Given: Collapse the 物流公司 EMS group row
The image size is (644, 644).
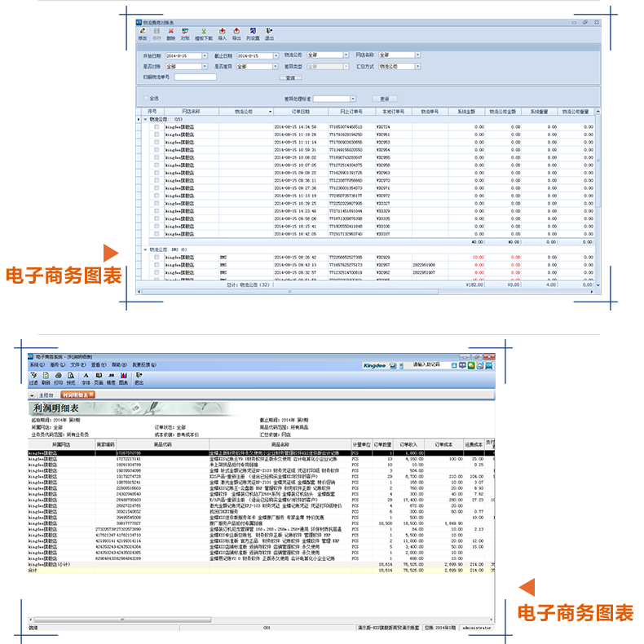Looking at the screenshot, I should tap(144, 249).
